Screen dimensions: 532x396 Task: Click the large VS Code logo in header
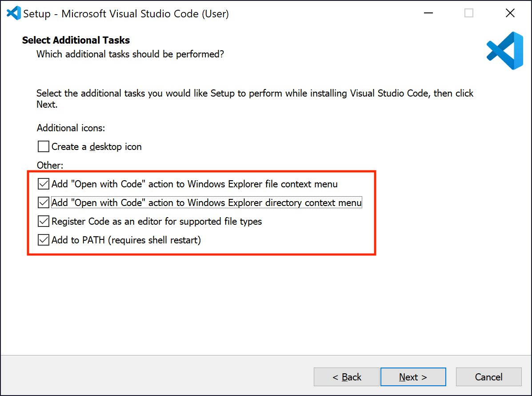coord(505,51)
